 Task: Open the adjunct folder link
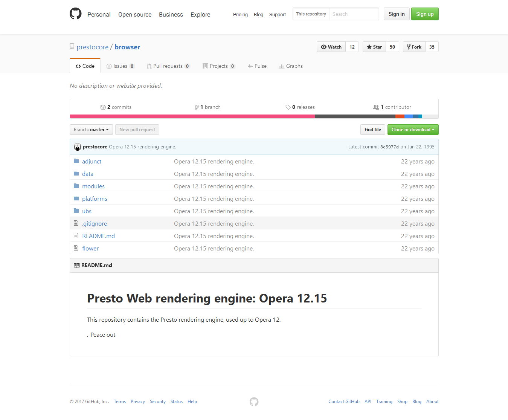click(x=92, y=161)
